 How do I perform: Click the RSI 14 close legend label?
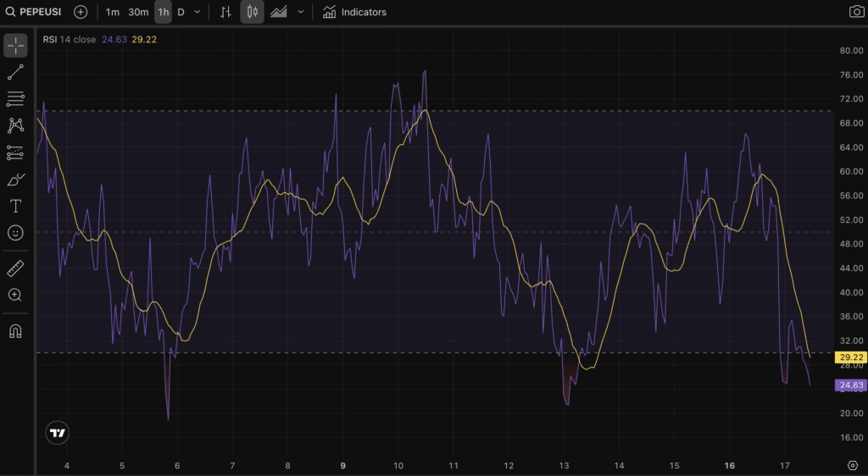point(70,40)
